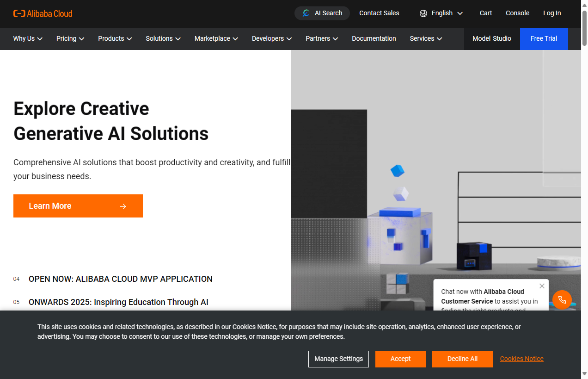
Task: Open the Cookies Notice link
Action: [x=521, y=359]
